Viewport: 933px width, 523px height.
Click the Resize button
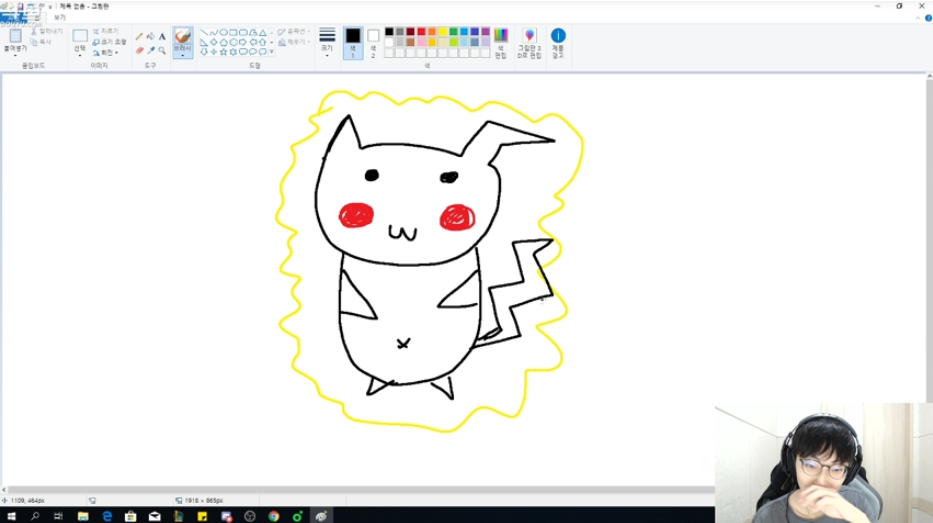(109, 42)
